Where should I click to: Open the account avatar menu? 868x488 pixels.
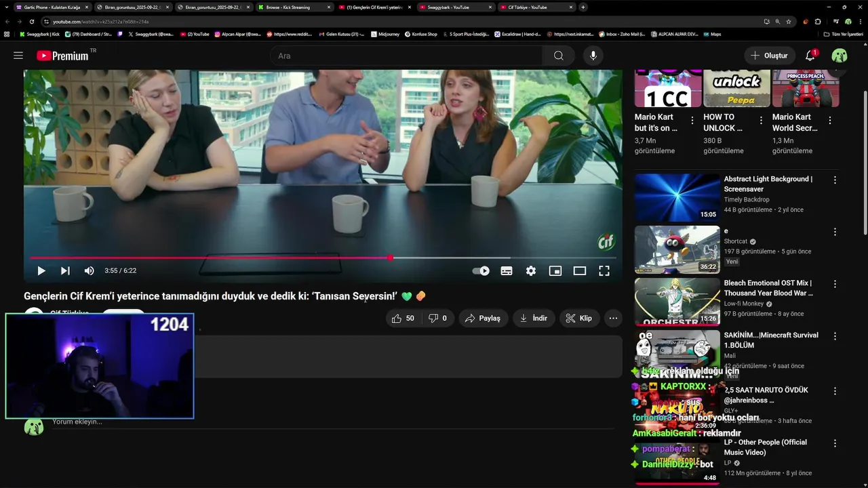(x=840, y=56)
